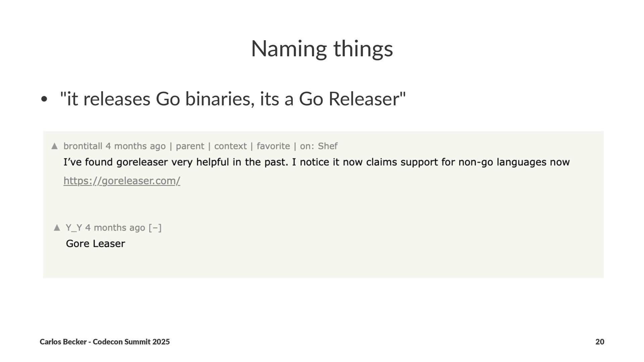Click the parent link
This screenshot has height=362, width=644.
190,146
